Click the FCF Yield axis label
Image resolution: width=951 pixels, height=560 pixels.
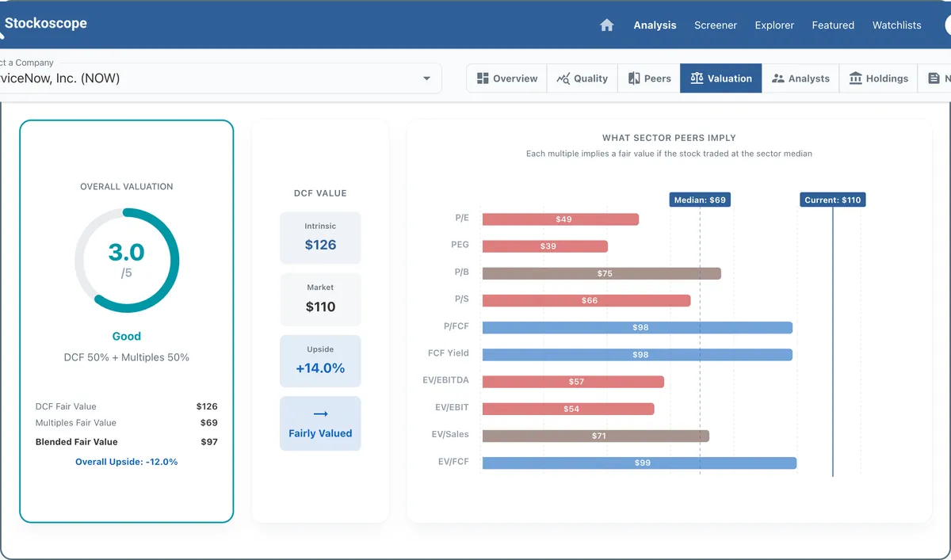click(449, 353)
